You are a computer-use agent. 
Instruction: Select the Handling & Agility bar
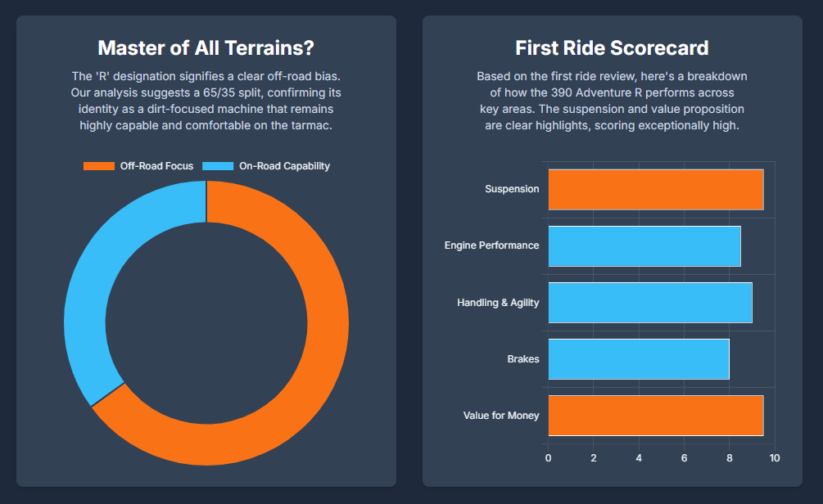(649, 303)
